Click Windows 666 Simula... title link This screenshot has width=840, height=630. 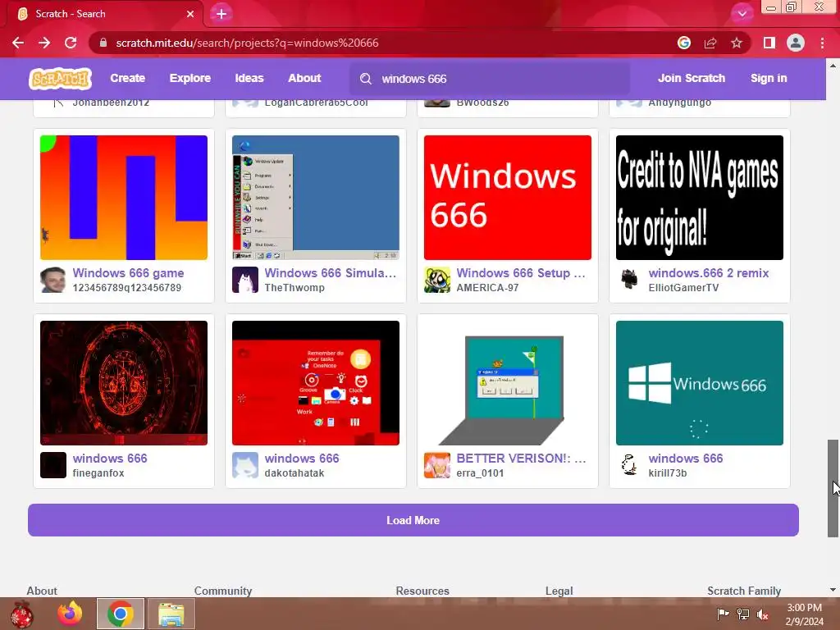pos(331,273)
